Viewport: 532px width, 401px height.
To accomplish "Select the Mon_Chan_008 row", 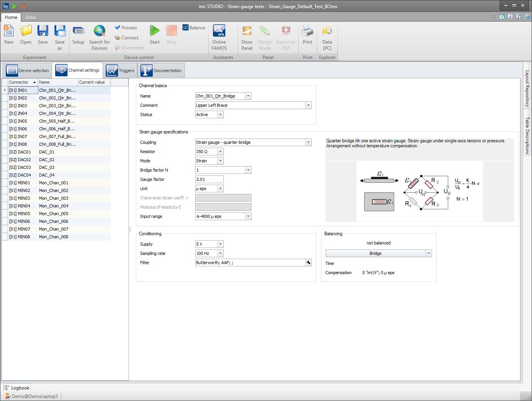I will tap(56, 237).
